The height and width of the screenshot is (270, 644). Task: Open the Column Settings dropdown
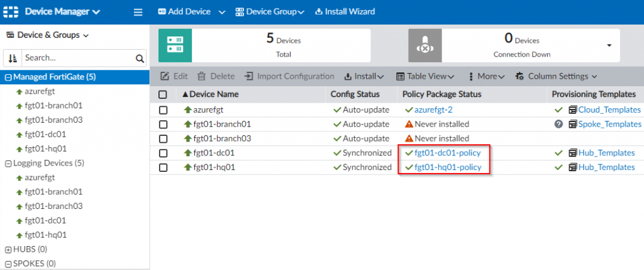[x=555, y=76]
